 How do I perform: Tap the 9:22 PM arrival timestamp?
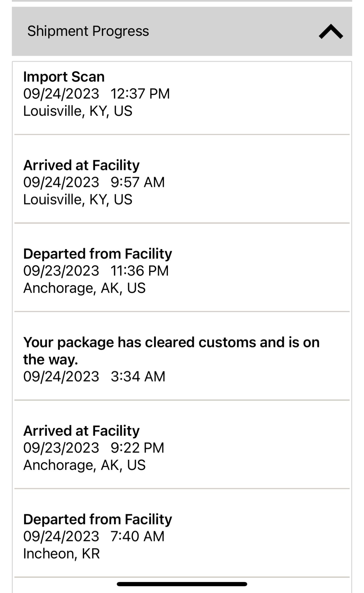click(x=94, y=448)
